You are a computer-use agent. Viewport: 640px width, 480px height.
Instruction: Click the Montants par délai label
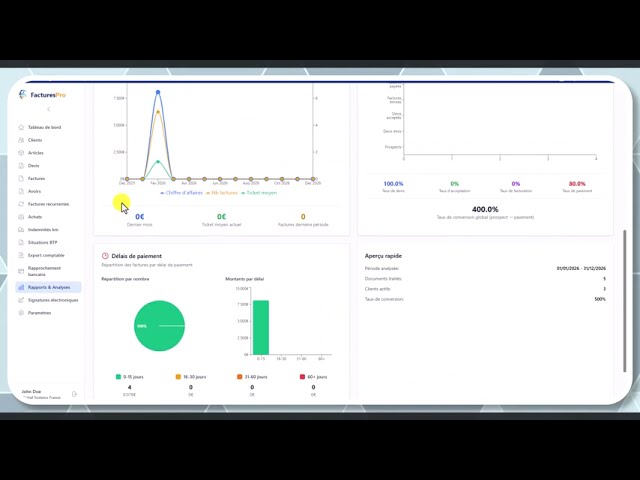point(244,279)
